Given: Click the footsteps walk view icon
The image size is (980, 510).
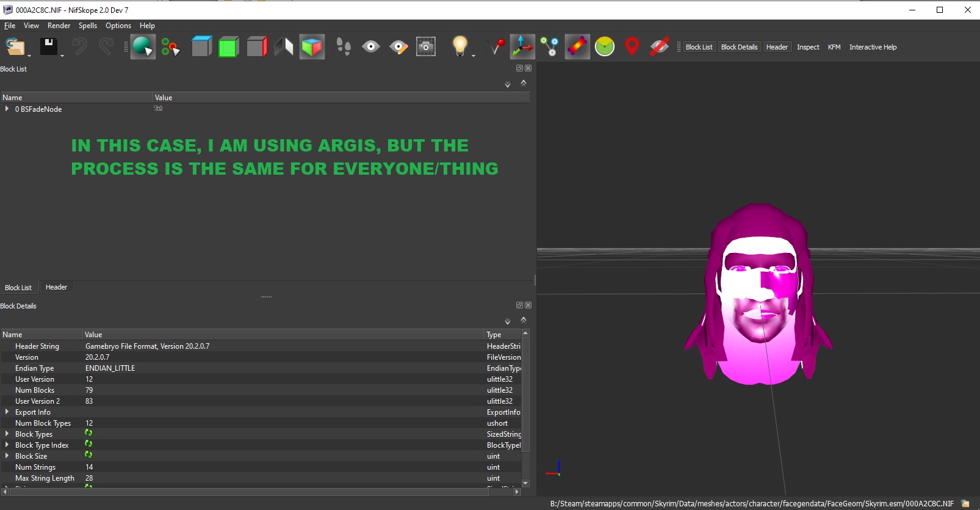Looking at the screenshot, I should pyautogui.click(x=344, y=47).
